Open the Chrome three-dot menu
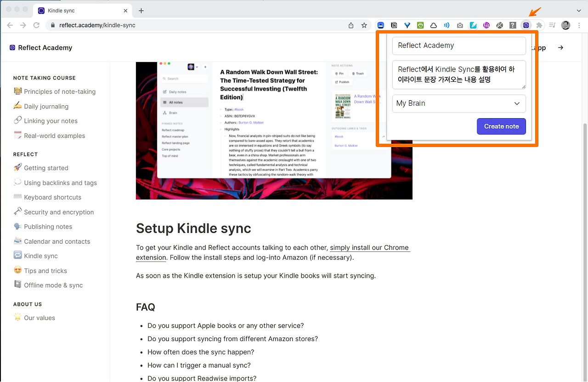The width and height of the screenshot is (588, 382). click(579, 25)
